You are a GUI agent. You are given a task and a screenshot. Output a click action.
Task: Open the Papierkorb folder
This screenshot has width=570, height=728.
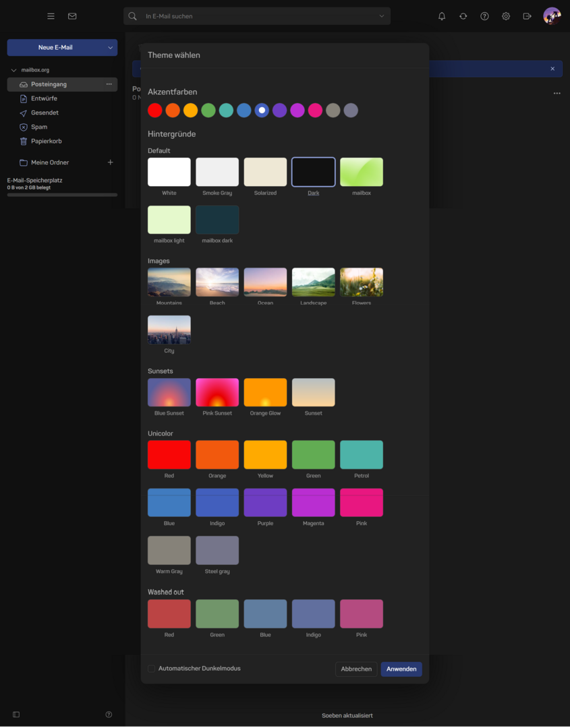coord(46,141)
